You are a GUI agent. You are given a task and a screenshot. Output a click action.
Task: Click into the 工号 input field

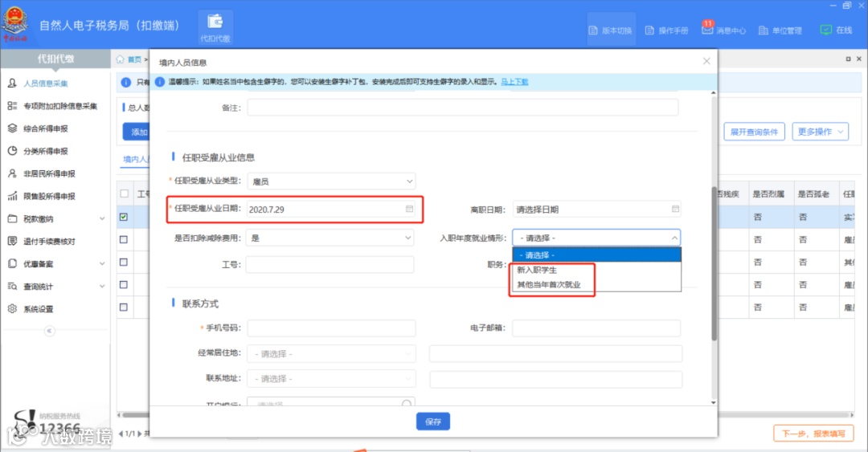330,264
